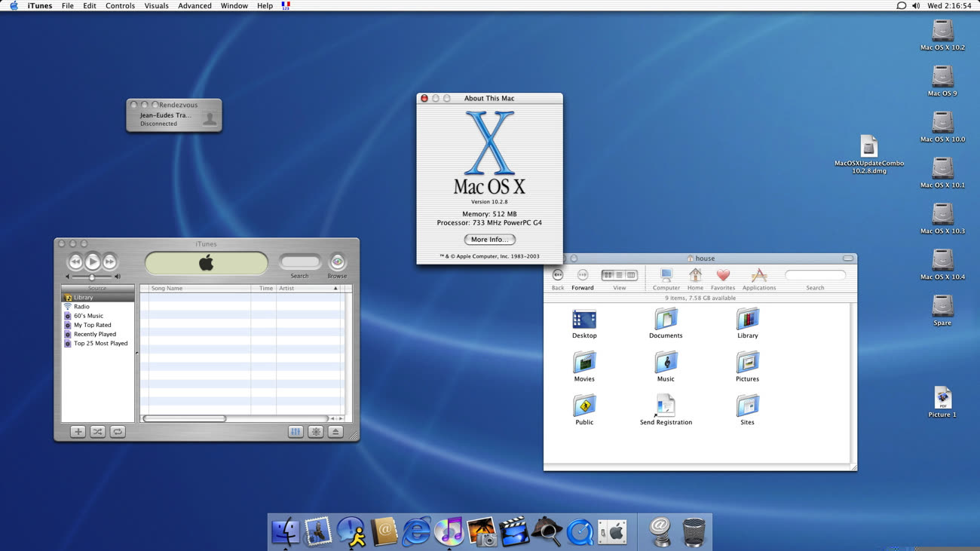This screenshot has width=980, height=551.
Task: Go to Applications in Finder toolbar
Action: pos(758,277)
